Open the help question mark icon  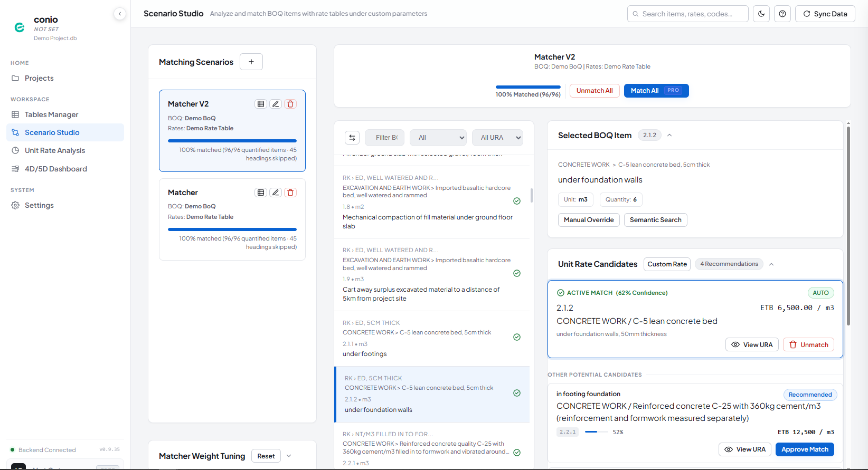tap(782, 14)
